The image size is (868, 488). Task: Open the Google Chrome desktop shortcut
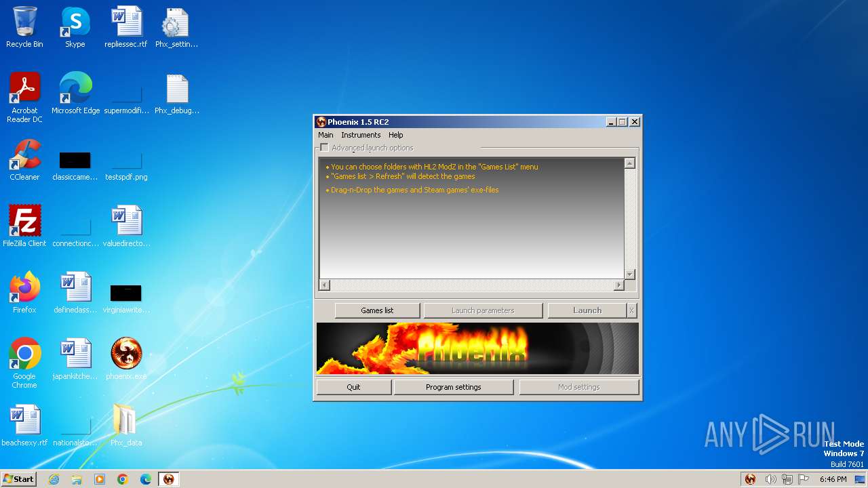24,363
